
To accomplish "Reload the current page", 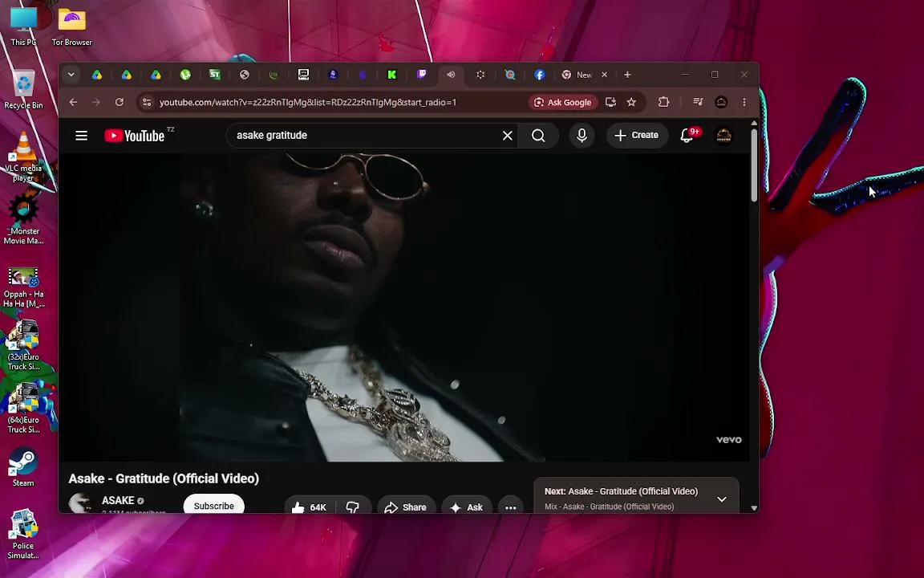I will click(x=119, y=102).
